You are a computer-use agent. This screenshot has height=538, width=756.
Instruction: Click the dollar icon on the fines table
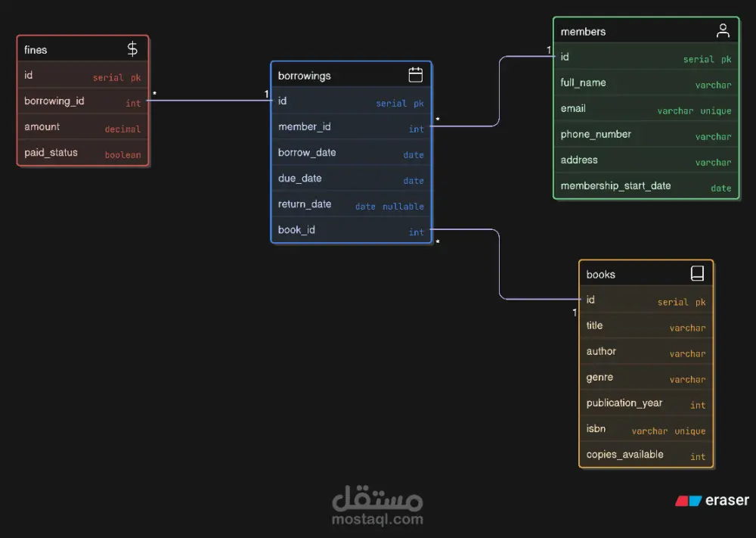coord(132,48)
